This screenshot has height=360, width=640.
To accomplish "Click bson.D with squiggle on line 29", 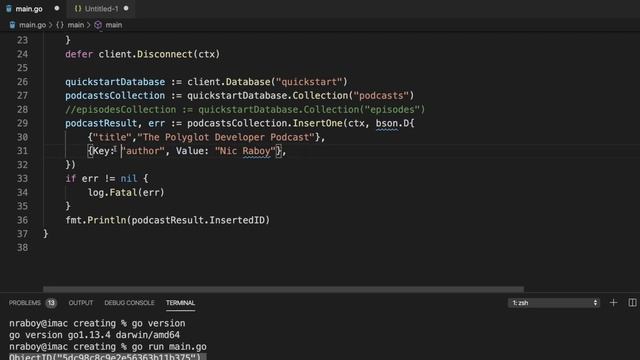I will [x=392, y=123].
